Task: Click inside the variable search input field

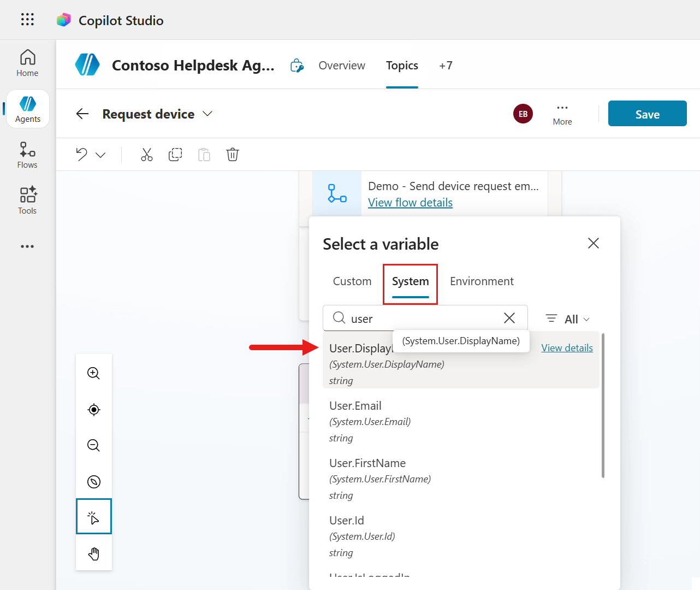Action: [x=420, y=317]
